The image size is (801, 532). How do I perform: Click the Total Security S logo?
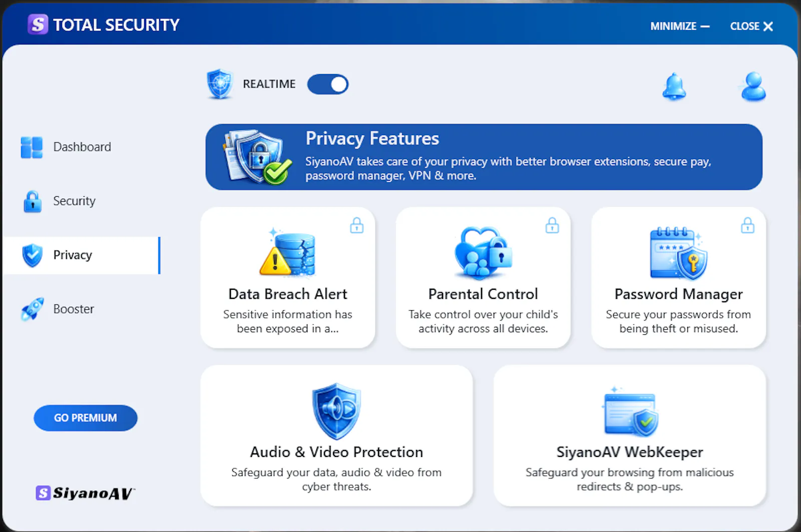tap(38, 24)
